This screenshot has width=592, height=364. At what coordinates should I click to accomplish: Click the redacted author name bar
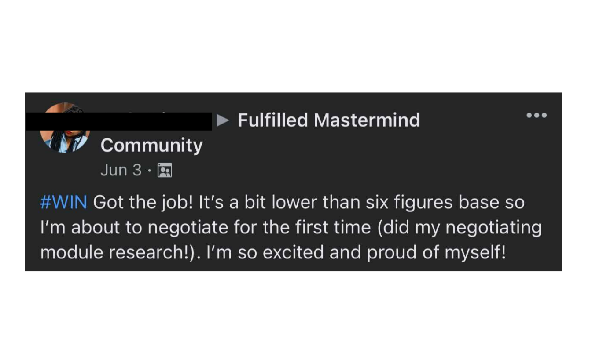pos(119,121)
